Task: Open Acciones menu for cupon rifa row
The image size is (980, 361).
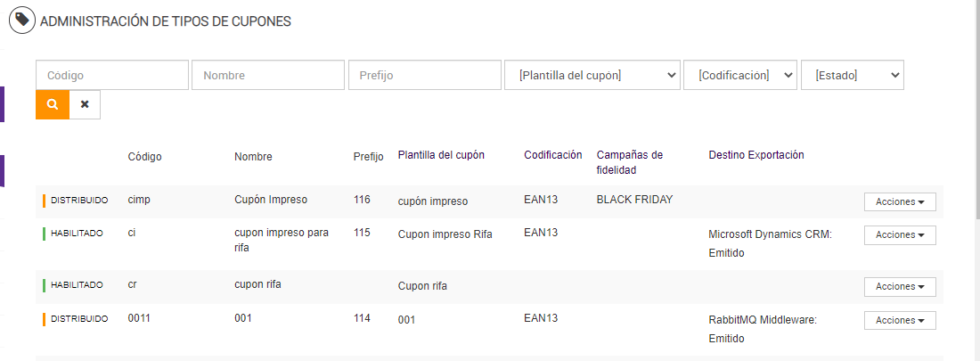Action: point(899,287)
